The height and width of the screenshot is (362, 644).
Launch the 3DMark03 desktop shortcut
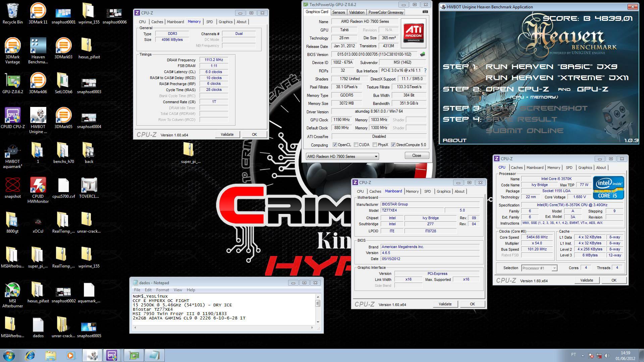click(63, 48)
